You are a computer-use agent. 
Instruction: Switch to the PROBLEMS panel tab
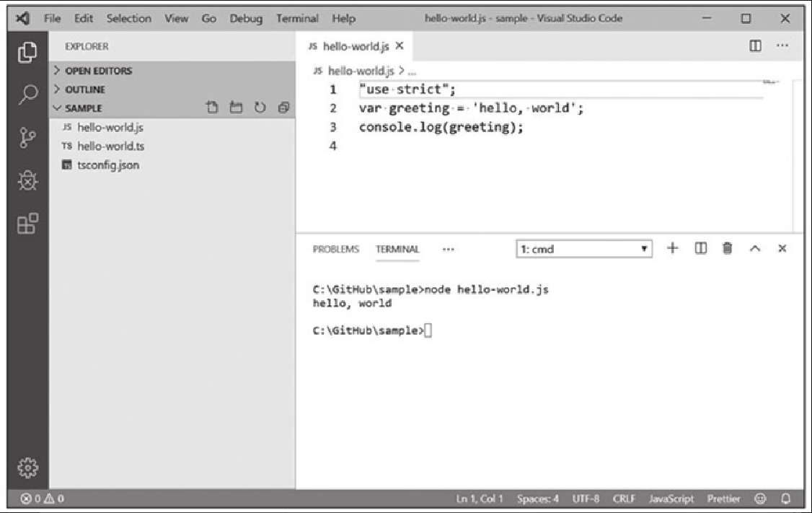coord(335,249)
